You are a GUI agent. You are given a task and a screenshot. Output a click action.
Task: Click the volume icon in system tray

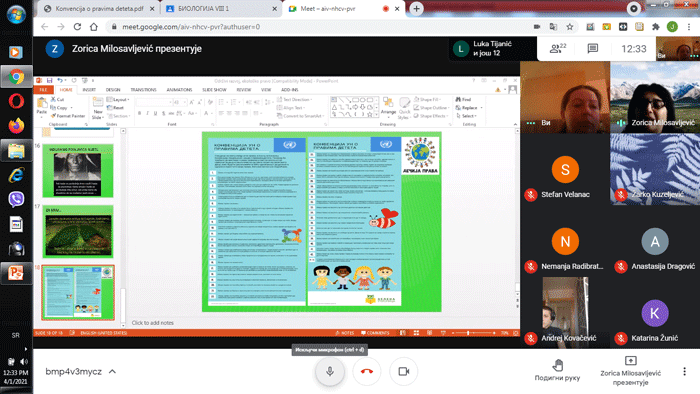23,361
